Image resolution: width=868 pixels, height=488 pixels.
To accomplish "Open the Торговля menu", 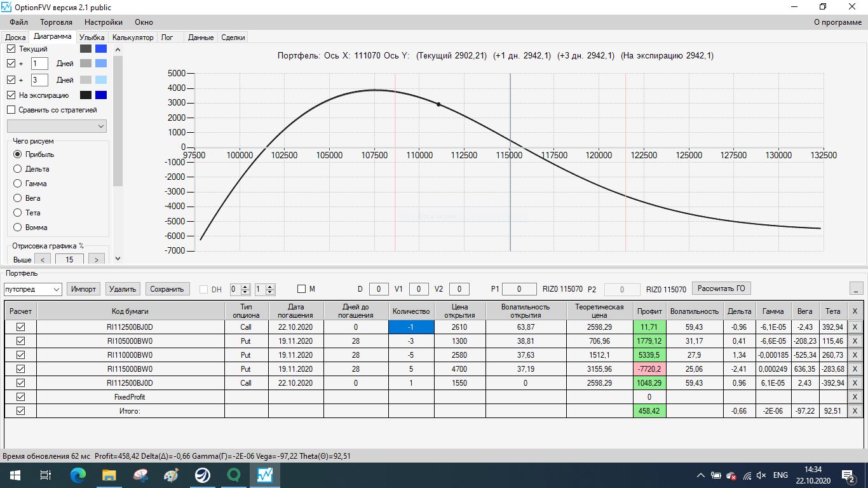I will point(56,22).
